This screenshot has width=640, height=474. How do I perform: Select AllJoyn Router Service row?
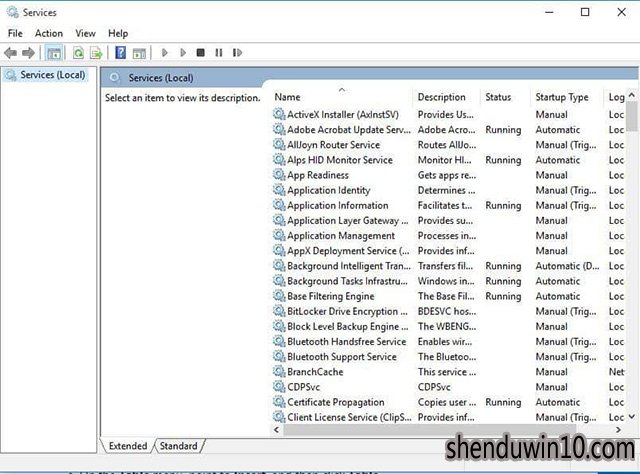[x=448, y=145]
